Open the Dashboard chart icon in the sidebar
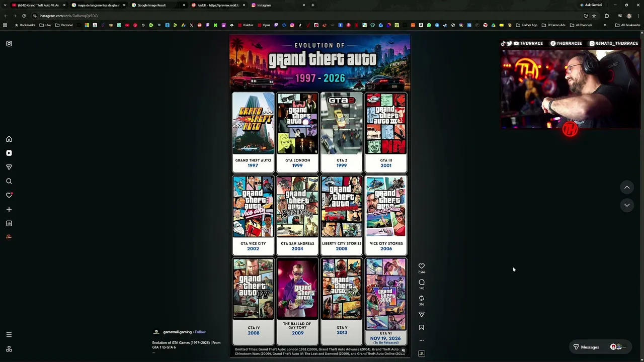Image resolution: width=644 pixels, height=362 pixels. coord(9,223)
